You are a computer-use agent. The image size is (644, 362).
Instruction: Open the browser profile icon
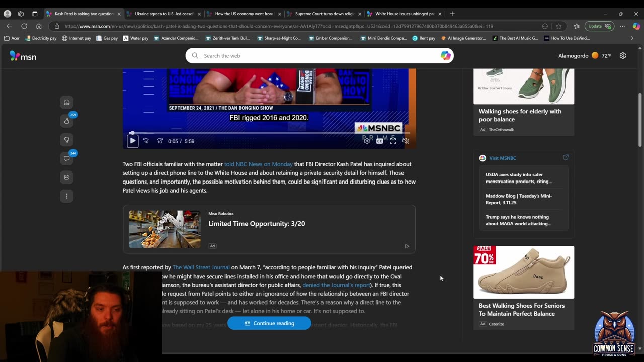(x=7, y=14)
